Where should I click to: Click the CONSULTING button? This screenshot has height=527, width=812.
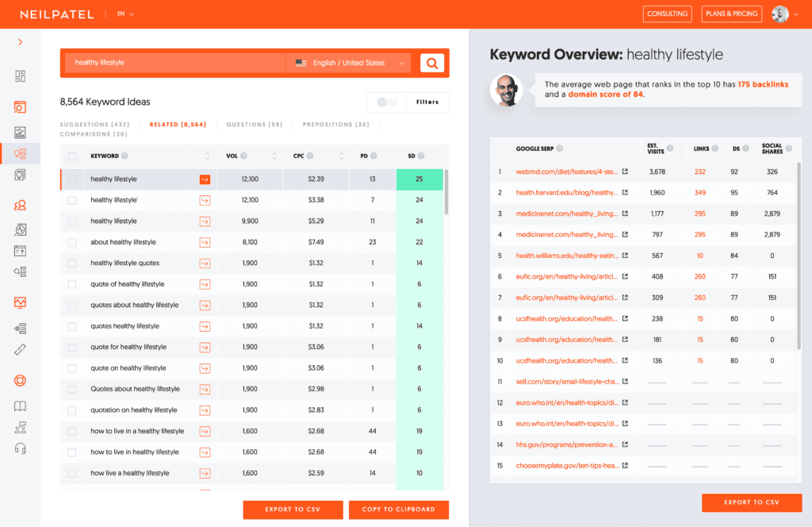(x=667, y=14)
